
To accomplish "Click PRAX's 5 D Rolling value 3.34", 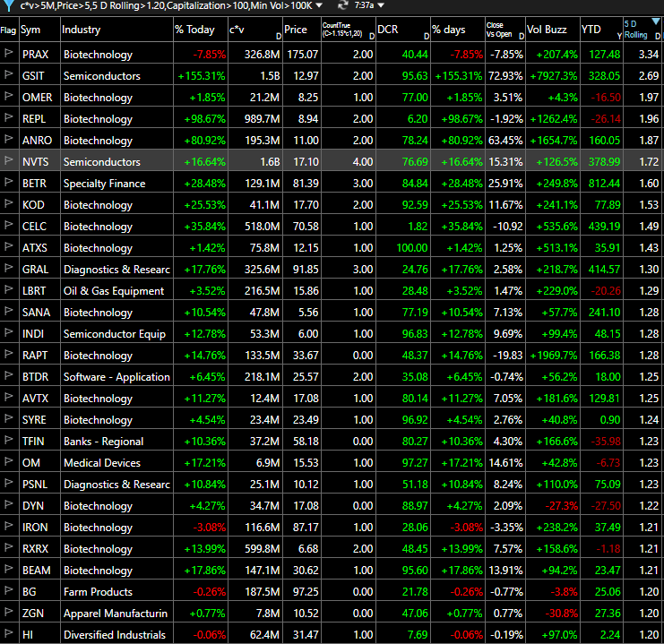I will pos(649,55).
